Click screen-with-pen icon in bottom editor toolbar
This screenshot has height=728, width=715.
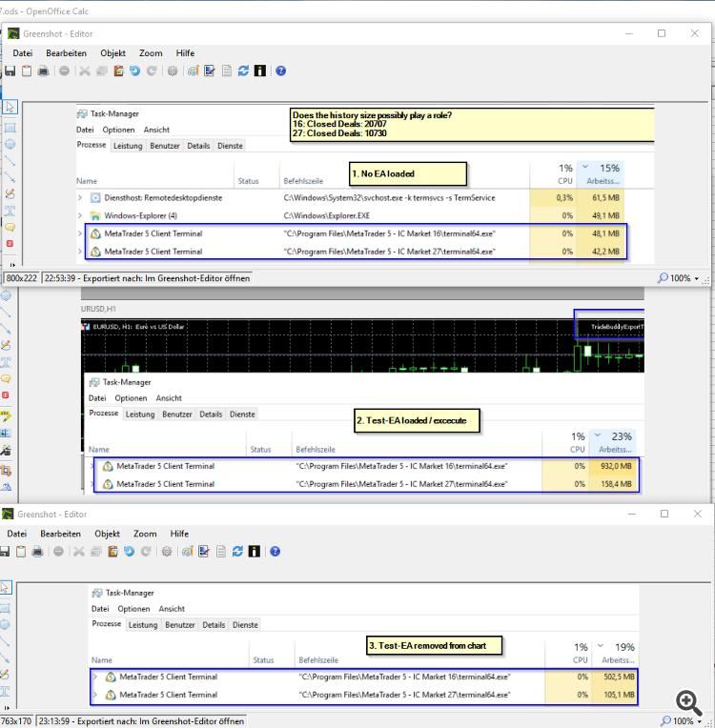click(x=204, y=552)
